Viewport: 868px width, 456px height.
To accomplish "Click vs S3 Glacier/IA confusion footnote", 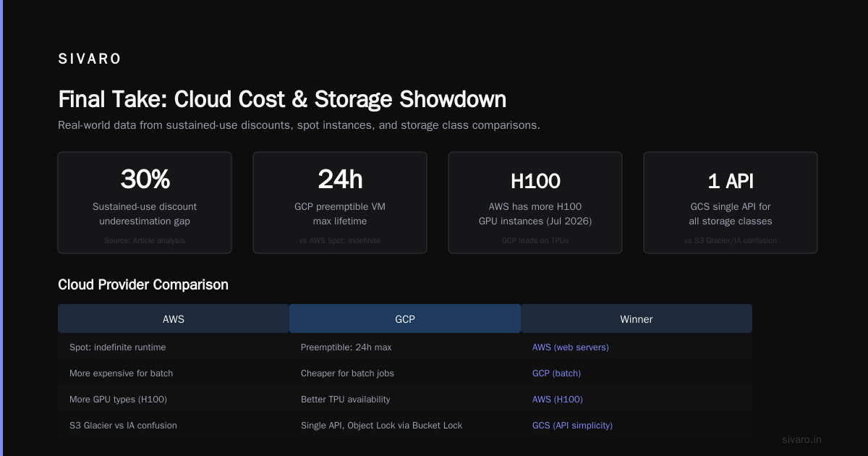I will [x=731, y=240].
